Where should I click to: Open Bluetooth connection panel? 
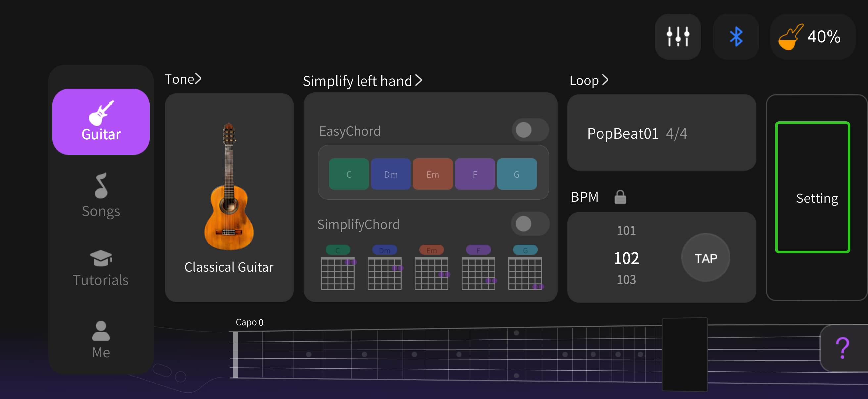[736, 36]
